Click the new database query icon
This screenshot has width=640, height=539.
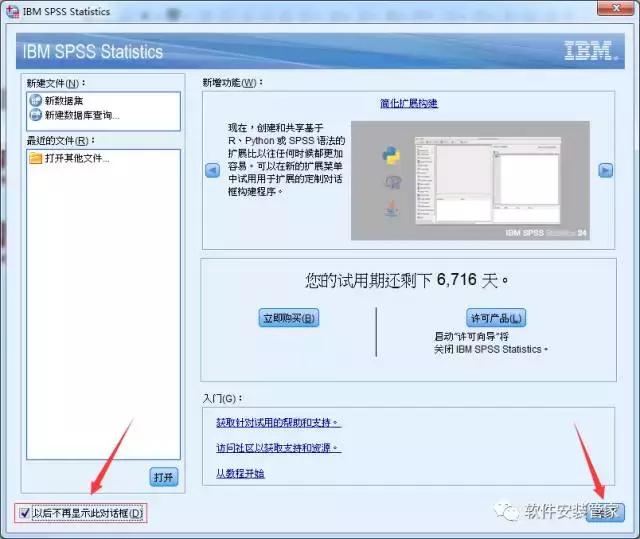pyautogui.click(x=36, y=115)
